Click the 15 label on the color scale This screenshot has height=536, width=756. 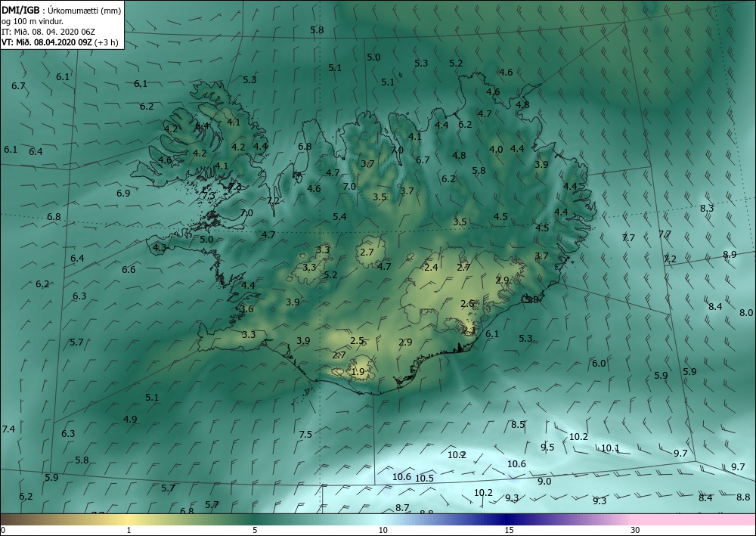tap(509, 530)
